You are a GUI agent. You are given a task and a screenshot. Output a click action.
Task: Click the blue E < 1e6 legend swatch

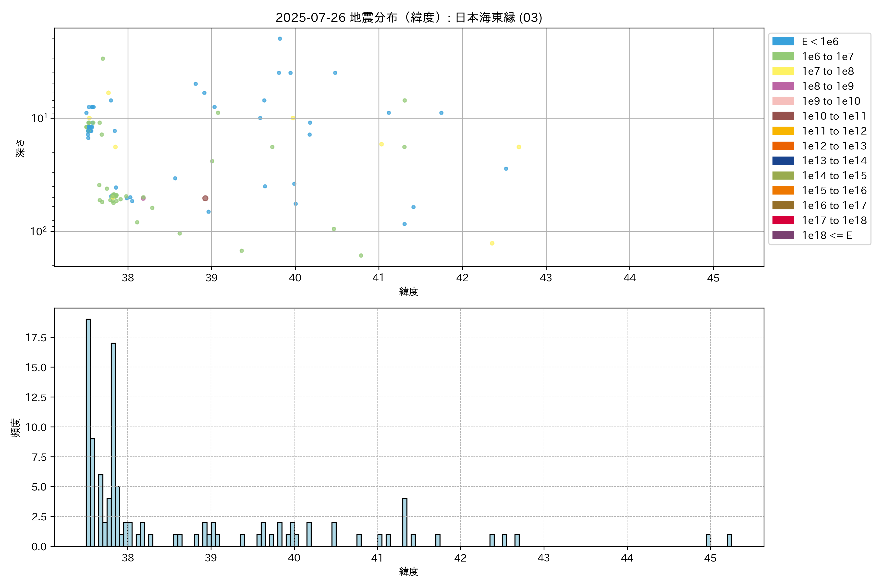(783, 41)
